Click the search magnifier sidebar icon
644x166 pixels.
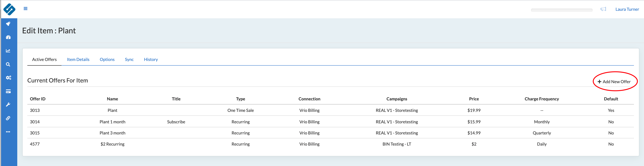[8, 65]
